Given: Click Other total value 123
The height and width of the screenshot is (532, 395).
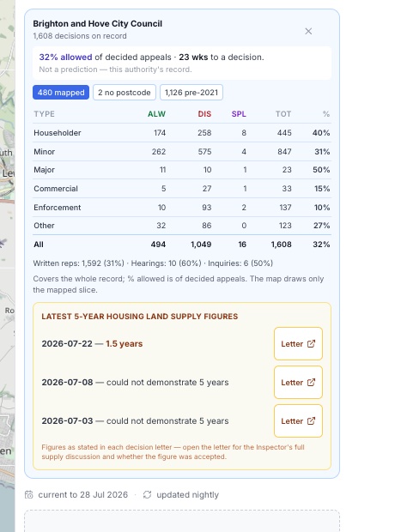Looking at the screenshot, I should click(285, 226).
